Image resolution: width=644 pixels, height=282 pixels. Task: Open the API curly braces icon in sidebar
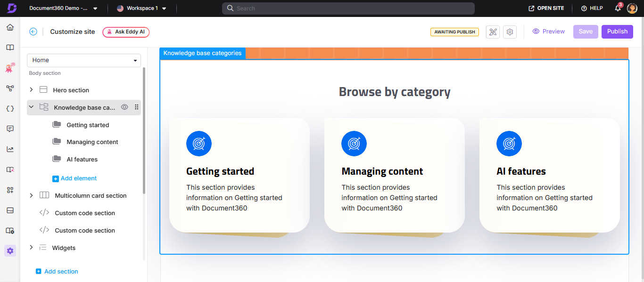coord(10,108)
